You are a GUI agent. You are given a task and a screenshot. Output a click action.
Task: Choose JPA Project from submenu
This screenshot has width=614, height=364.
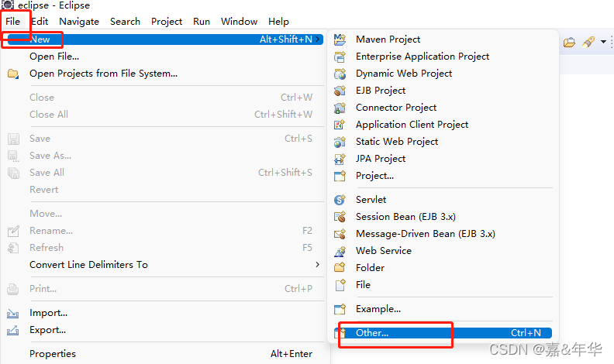coord(381,159)
